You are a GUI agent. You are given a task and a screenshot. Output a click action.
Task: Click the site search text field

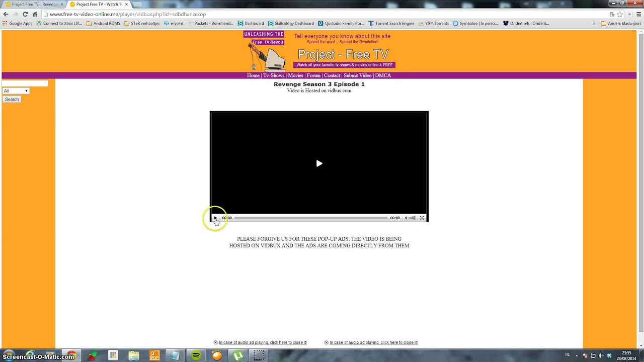(25, 83)
